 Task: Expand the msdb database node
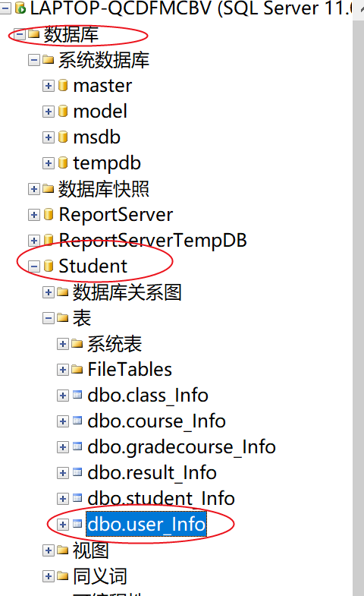pyautogui.click(x=49, y=137)
